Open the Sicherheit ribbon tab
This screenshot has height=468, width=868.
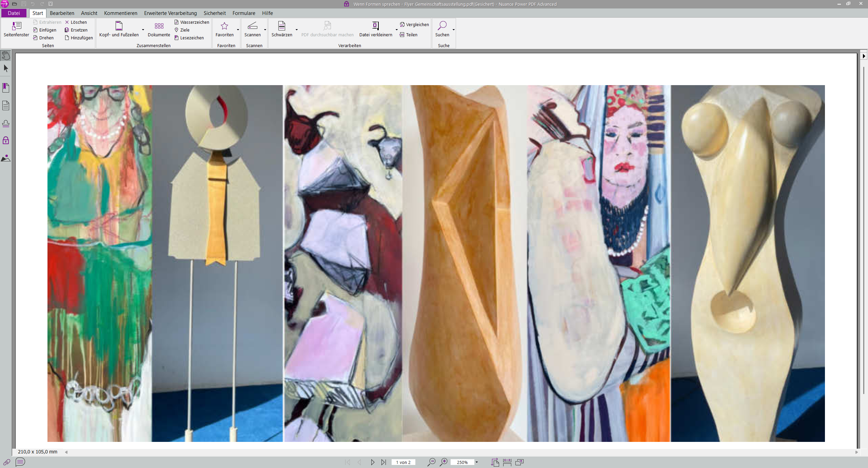[214, 13]
